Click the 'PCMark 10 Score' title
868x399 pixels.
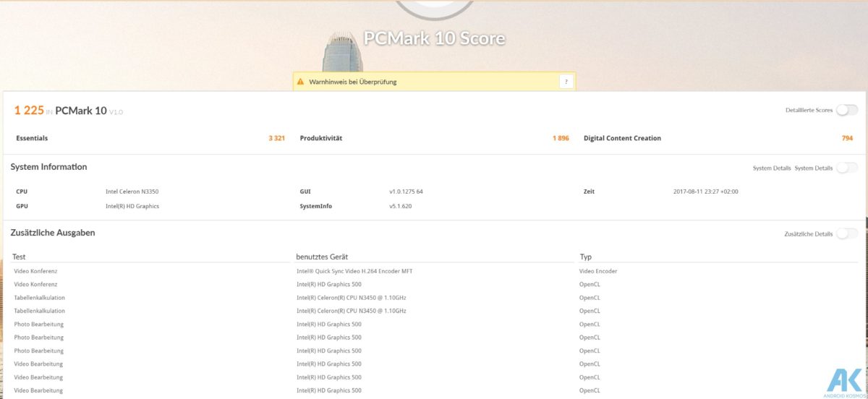pos(434,38)
